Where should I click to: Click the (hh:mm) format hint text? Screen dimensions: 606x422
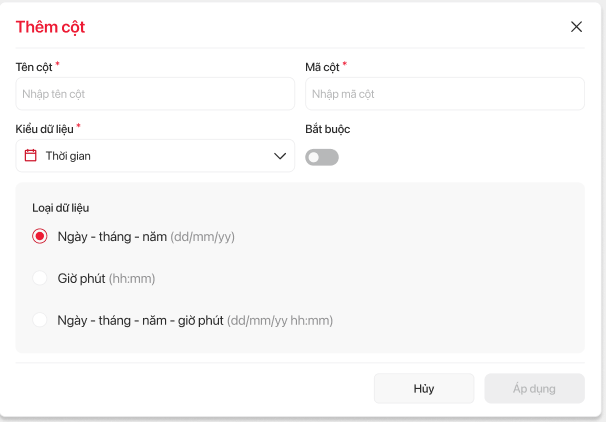[132, 278]
